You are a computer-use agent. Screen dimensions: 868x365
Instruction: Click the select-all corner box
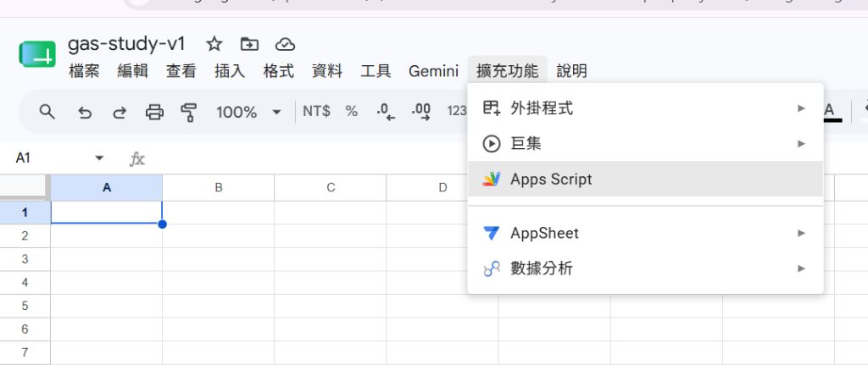pos(25,187)
